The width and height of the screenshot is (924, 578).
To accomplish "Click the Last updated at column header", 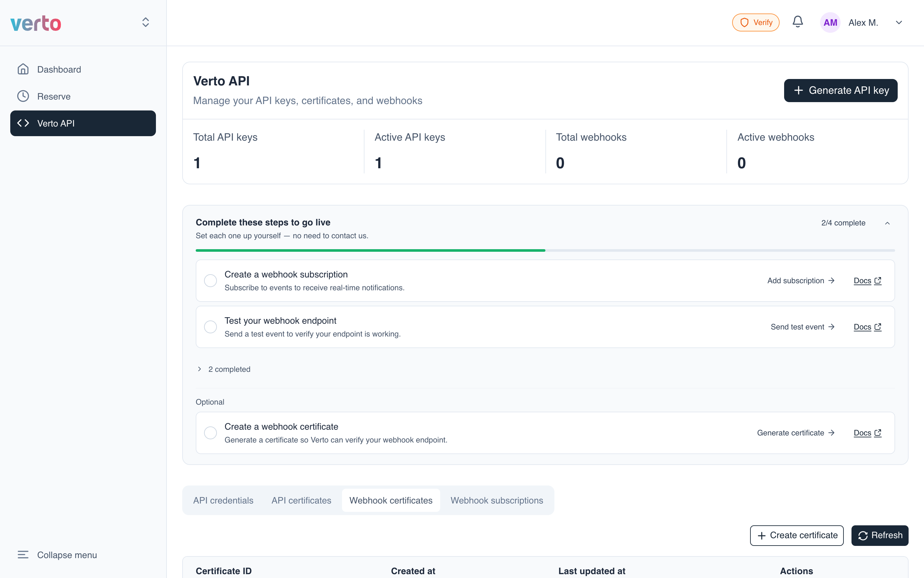I will tap(591, 571).
